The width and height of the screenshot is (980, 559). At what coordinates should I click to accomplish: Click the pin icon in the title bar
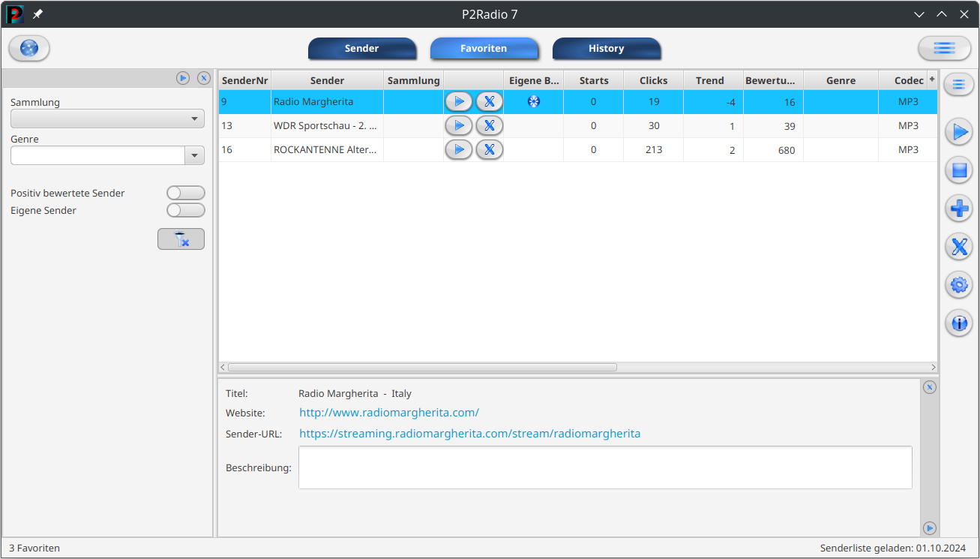[x=37, y=14]
